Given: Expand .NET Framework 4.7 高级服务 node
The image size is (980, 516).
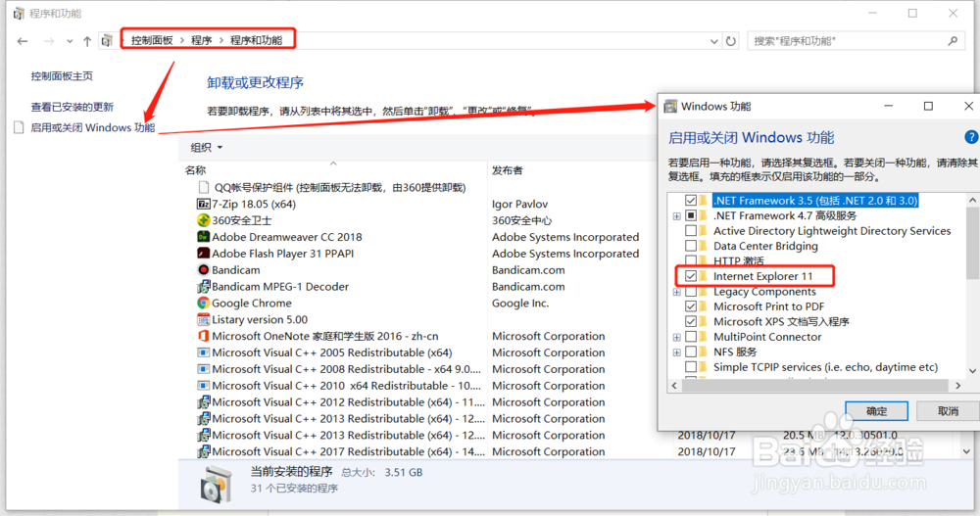Looking at the screenshot, I should point(677,216).
